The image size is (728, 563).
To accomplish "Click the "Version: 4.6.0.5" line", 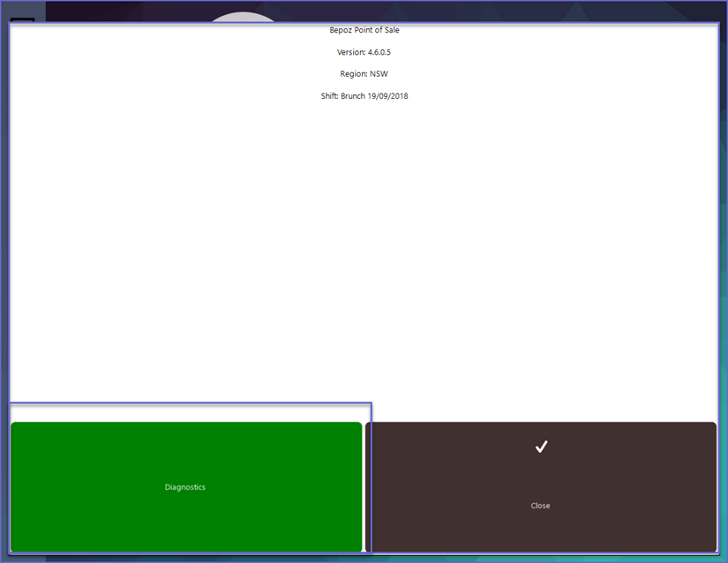I will [364, 52].
